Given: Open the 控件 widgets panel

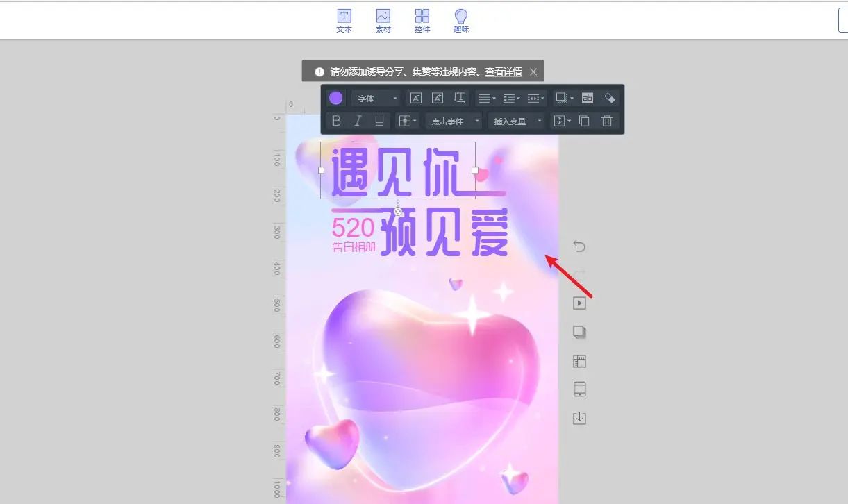Looking at the screenshot, I should pos(422,19).
